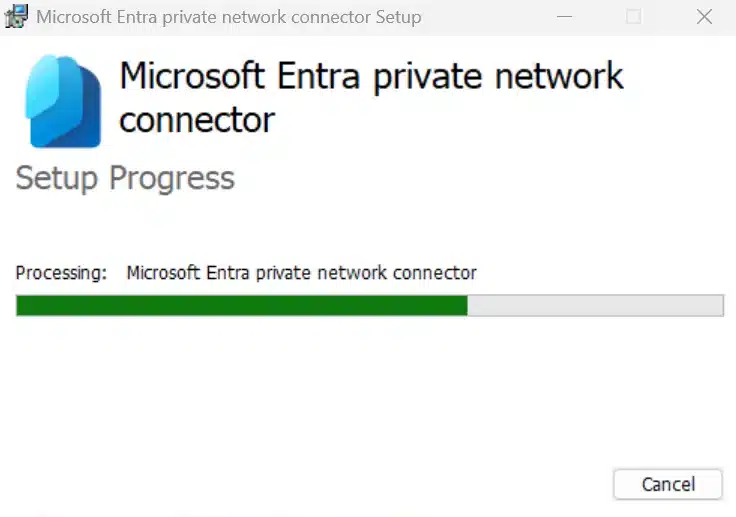Click the window title text in title bar
This screenshot has height=517, width=736.
tap(228, 17)
